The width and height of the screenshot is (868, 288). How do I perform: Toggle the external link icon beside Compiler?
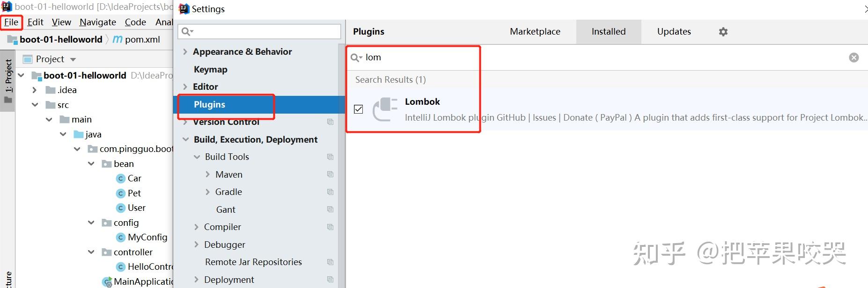pyautogui.click(x=331, y=227)
